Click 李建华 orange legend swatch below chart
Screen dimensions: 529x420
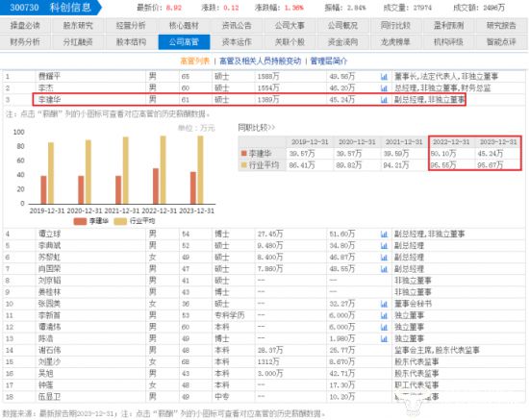point(80,221)
